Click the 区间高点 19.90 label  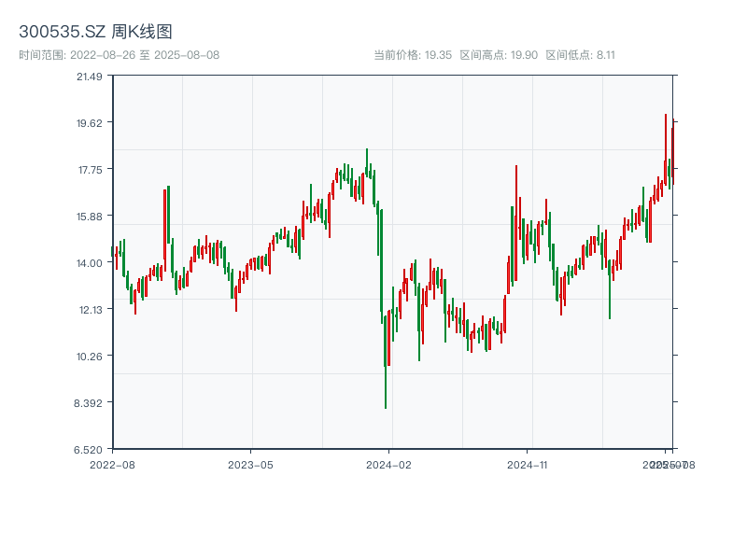coord(499,55)
